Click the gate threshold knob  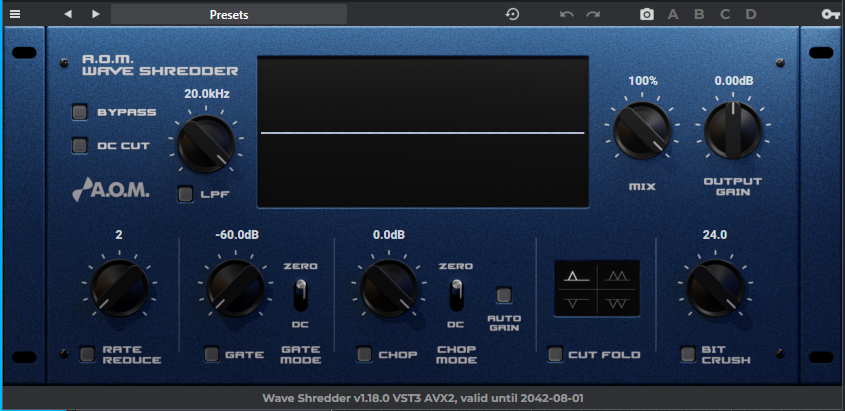coord(236,288)
